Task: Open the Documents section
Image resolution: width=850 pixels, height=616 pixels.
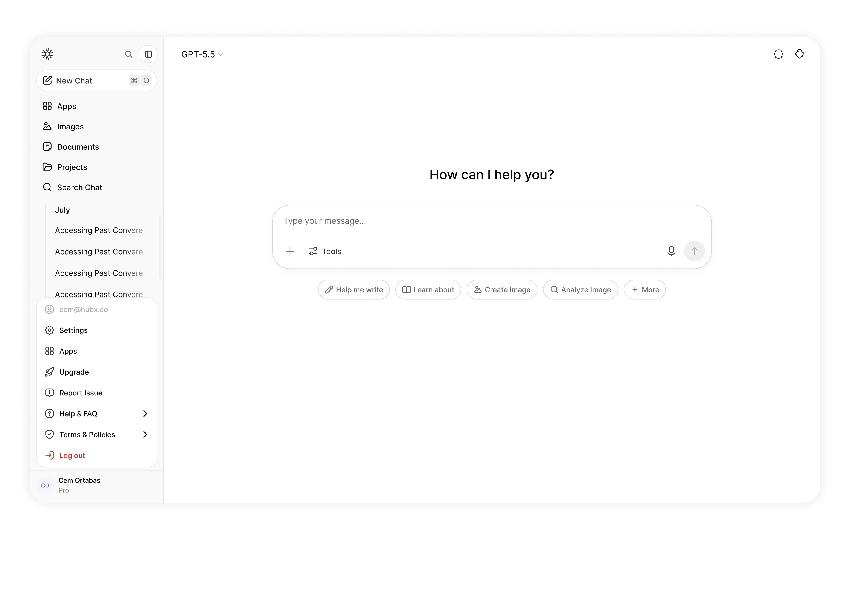Action: [97, 147]
